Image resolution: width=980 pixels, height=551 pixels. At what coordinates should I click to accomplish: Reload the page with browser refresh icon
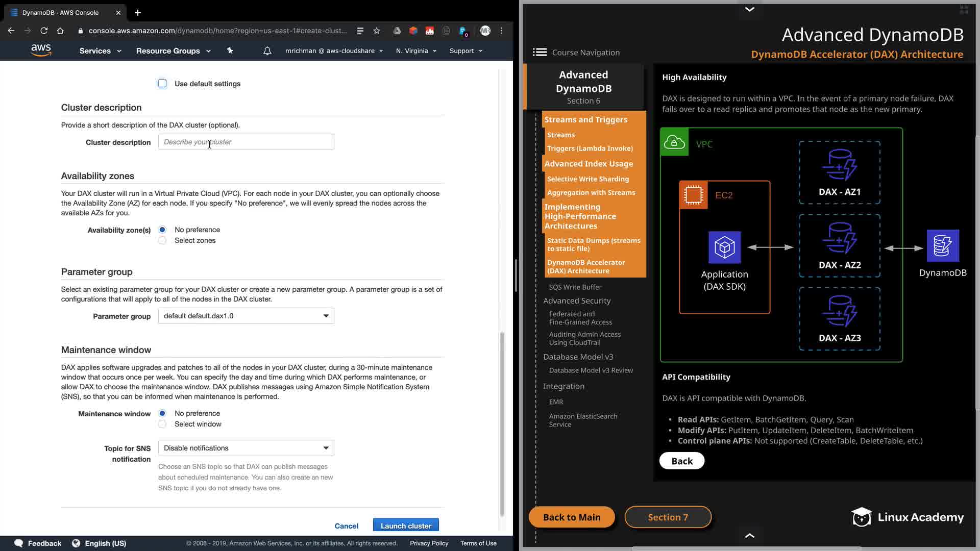(x=44, y=31)
